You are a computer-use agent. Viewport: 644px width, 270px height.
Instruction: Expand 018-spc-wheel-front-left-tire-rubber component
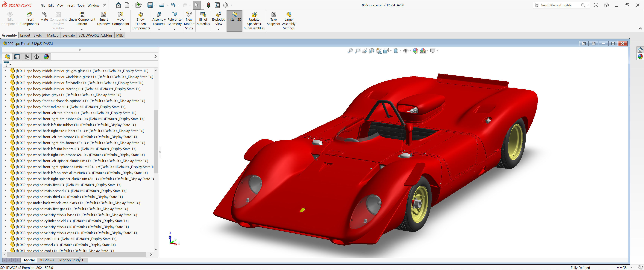pyautogui.click(x=5, y=113)
